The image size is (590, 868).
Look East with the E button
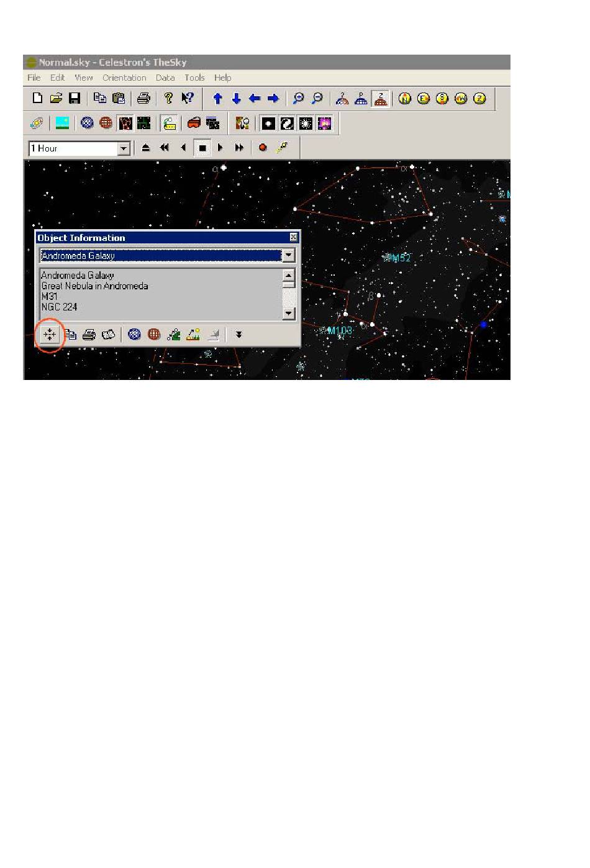pyautogui.click(x=424, y=98)
